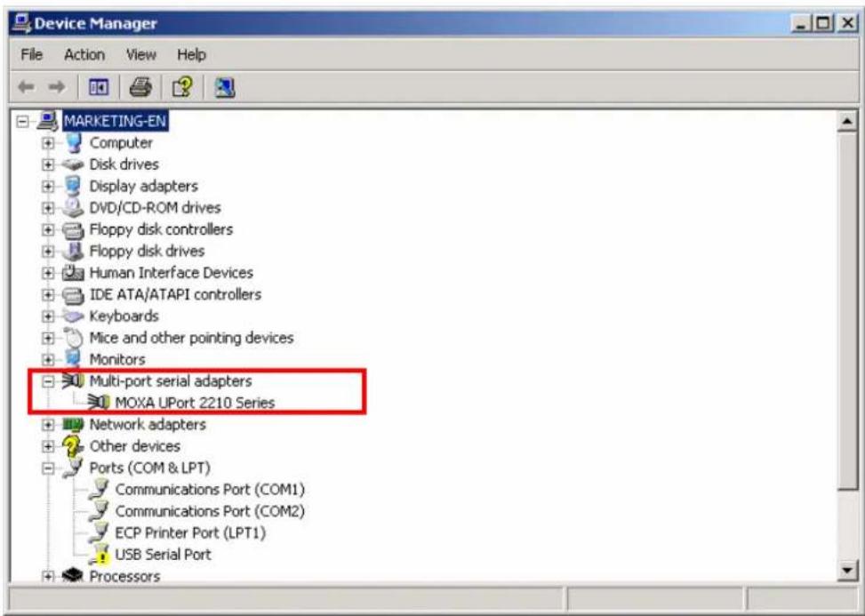Click the scrollbar down arrow
This screenshot has width=865, height=616.
pyautogui.click(x=847, y=571)
